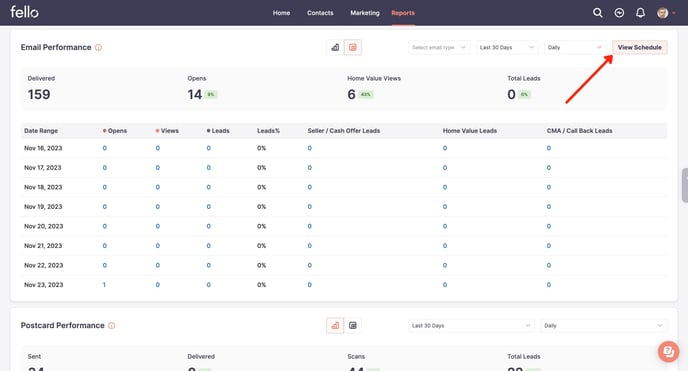
Task: Click the side panel handle at right edge
Action: [x=685, y=185]
